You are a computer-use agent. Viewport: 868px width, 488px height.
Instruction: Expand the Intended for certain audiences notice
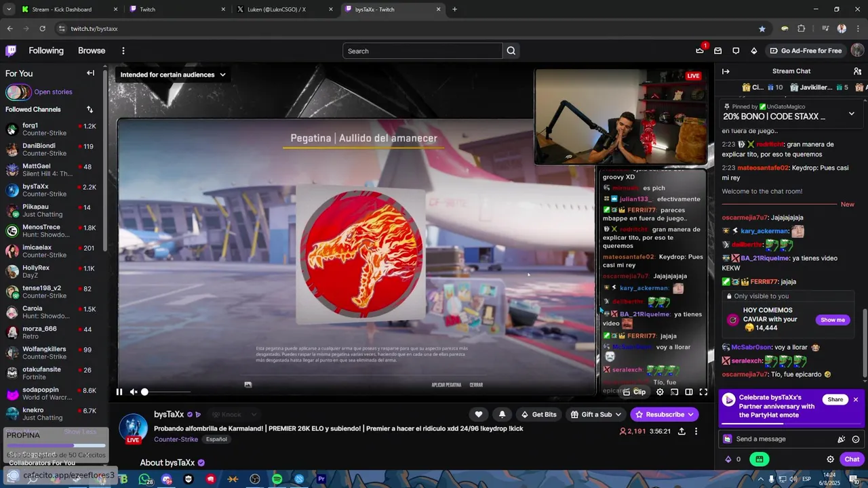[x=173, y=75]
